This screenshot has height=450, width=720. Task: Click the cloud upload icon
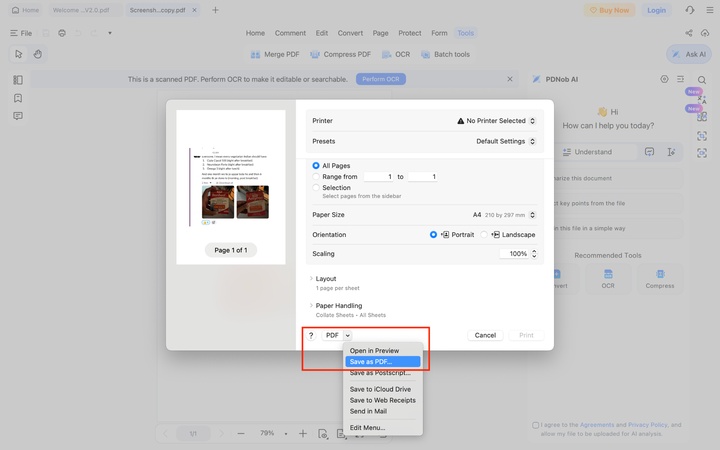point(705,33)
